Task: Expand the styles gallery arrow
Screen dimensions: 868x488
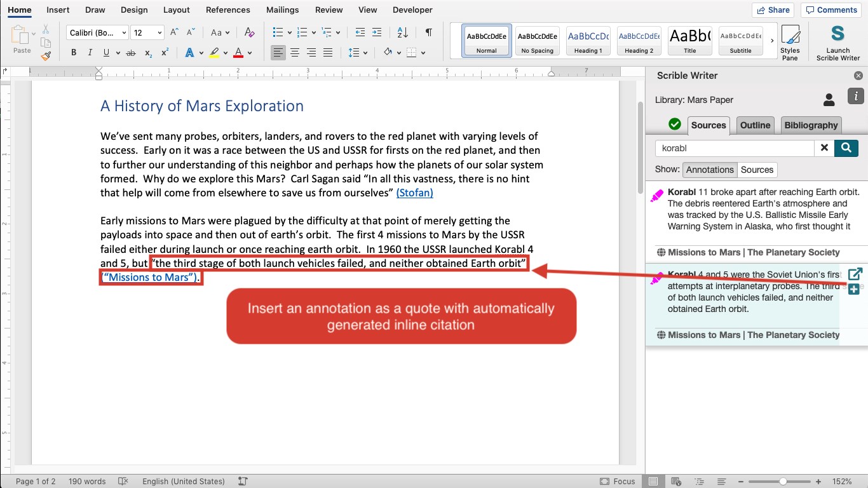Action: [772, 41]
